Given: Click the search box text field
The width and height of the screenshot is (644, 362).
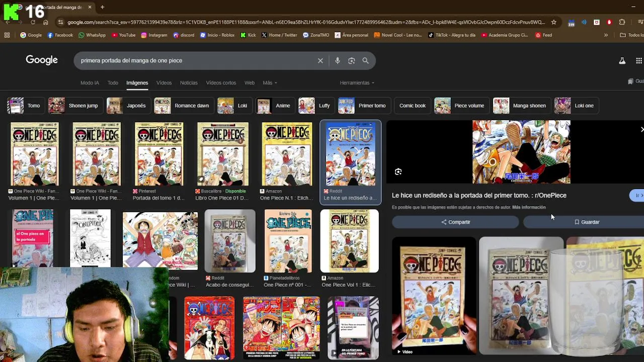Looking at the screenshot, I should click(196, 60).
